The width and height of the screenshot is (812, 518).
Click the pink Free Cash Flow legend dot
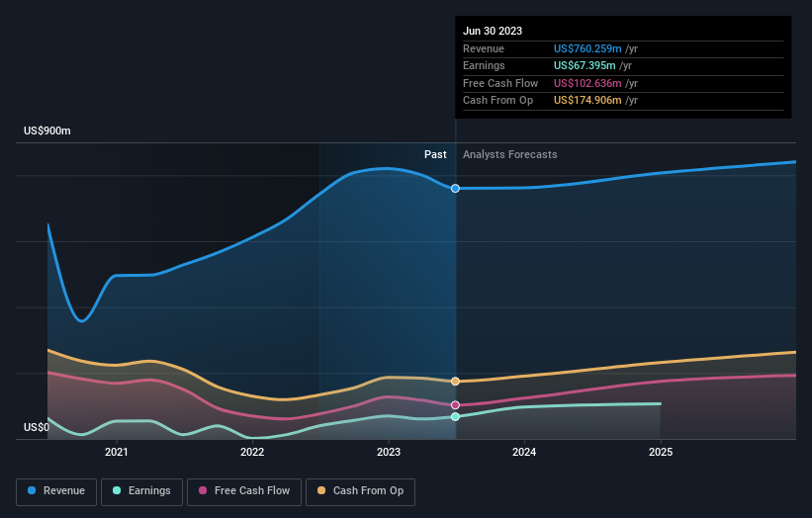[203, 490]
